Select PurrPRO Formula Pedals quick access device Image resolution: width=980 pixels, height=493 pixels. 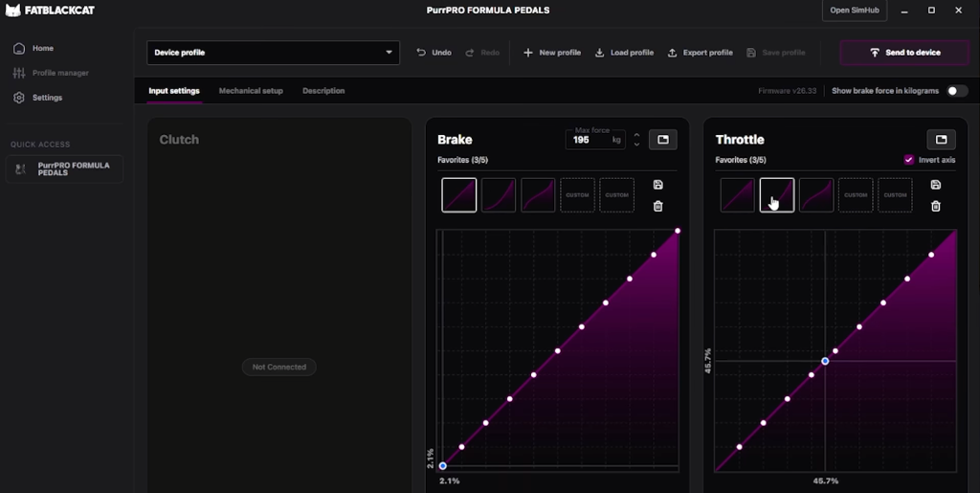(x=64, y=169)
